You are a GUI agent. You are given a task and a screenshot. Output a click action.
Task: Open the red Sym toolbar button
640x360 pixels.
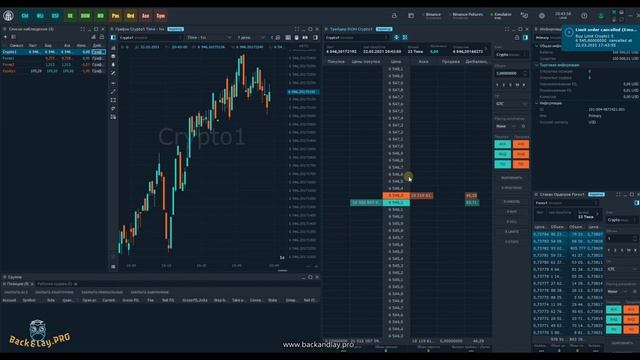161,16
